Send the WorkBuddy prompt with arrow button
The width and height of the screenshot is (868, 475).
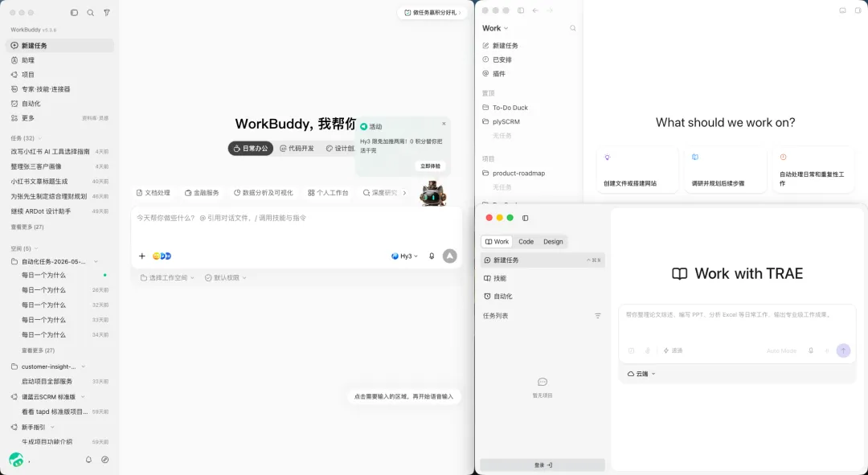[450, 256]
